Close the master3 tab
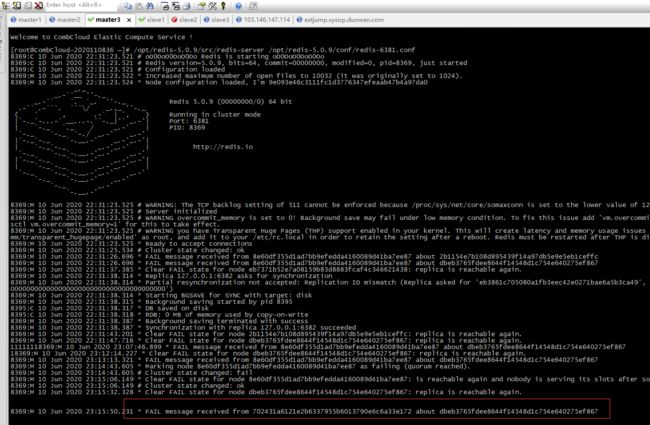 [x=129, y=20]
